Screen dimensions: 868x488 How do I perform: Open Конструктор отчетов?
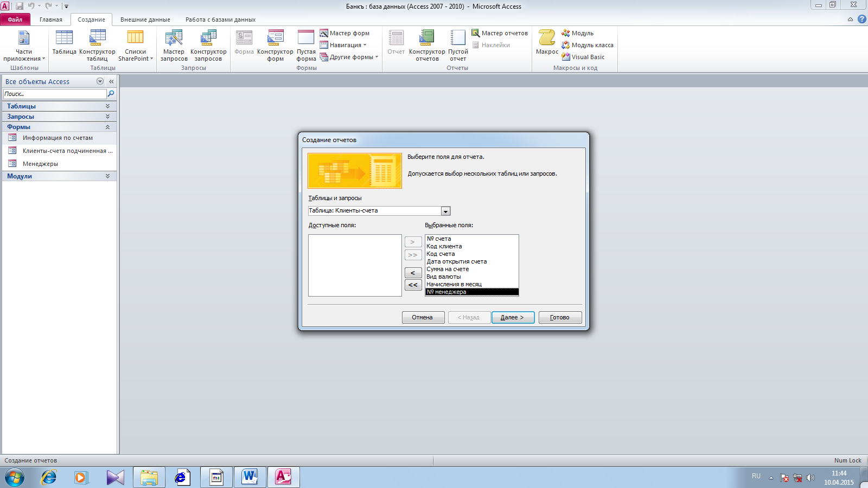tap(427, 46)
